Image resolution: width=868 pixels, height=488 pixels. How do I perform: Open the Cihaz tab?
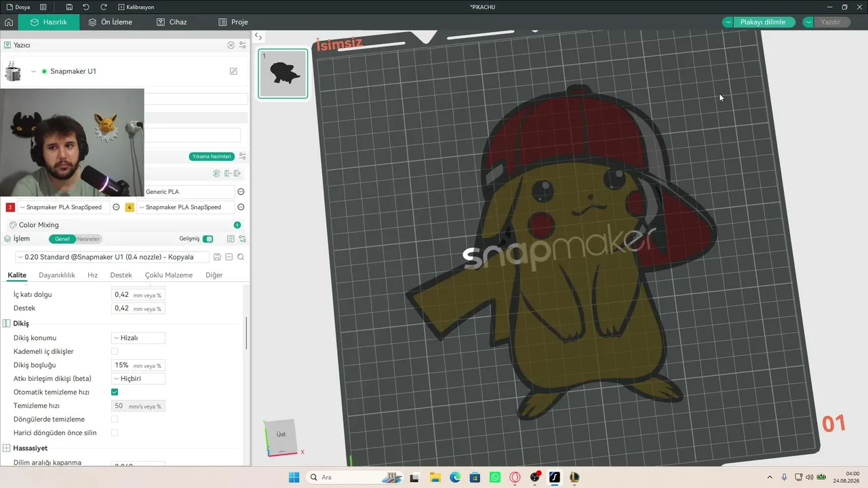(x=172, y=22)
